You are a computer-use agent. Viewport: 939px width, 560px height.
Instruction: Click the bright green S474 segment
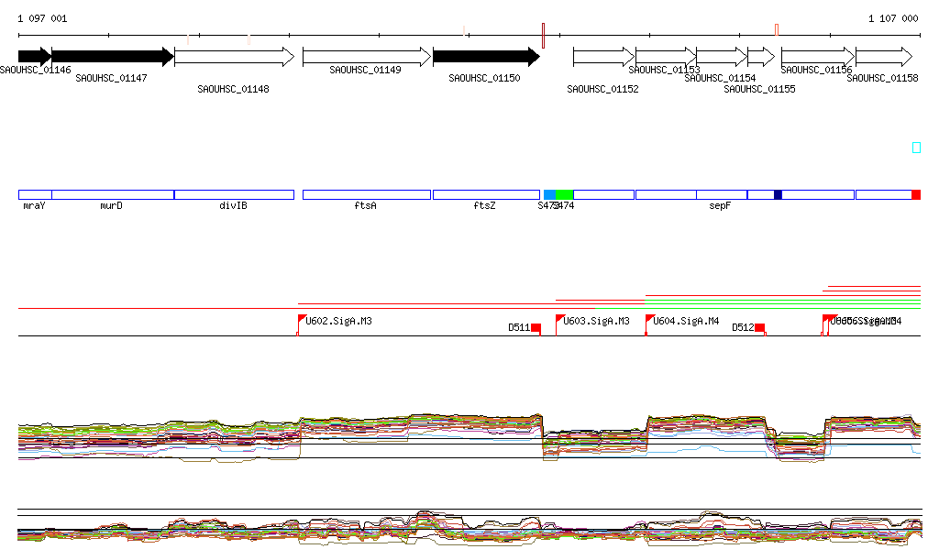[x=564, y=194]
